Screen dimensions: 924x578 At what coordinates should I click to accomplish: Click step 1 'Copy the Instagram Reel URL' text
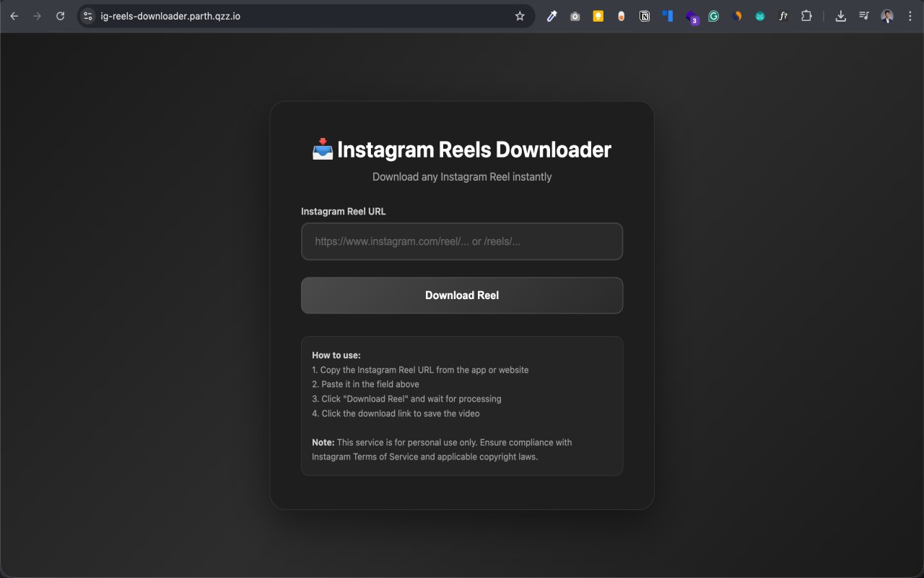pos(420,370)
